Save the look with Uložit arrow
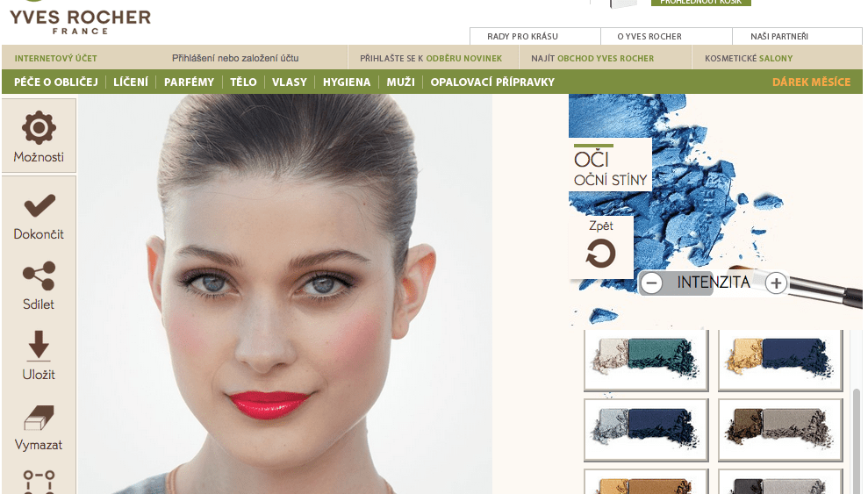The height and width of the screenshot is (494, 868). [39, 345]
